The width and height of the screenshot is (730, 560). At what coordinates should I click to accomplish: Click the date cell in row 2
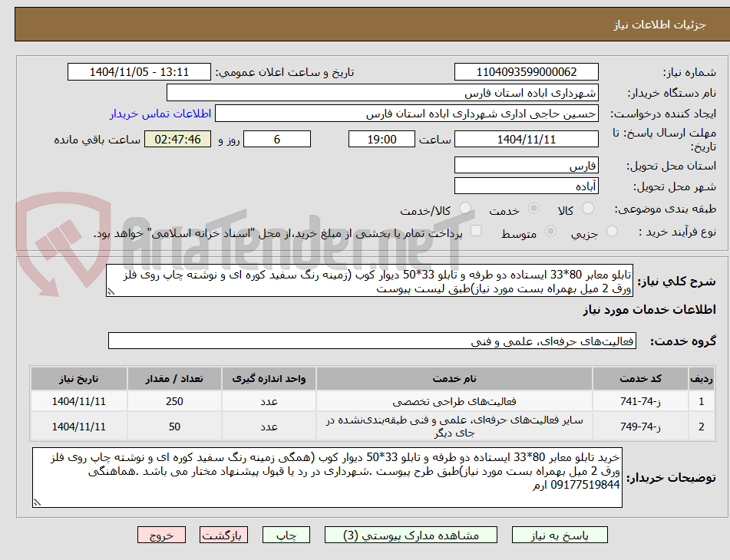[x=78, y=426]
